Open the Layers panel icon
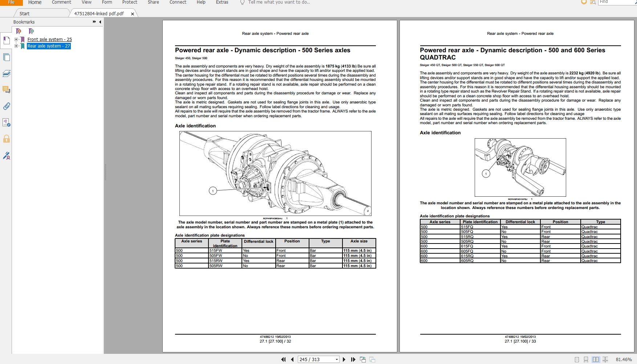This screenshot has width=637, height=364. [x=6, y=73]
